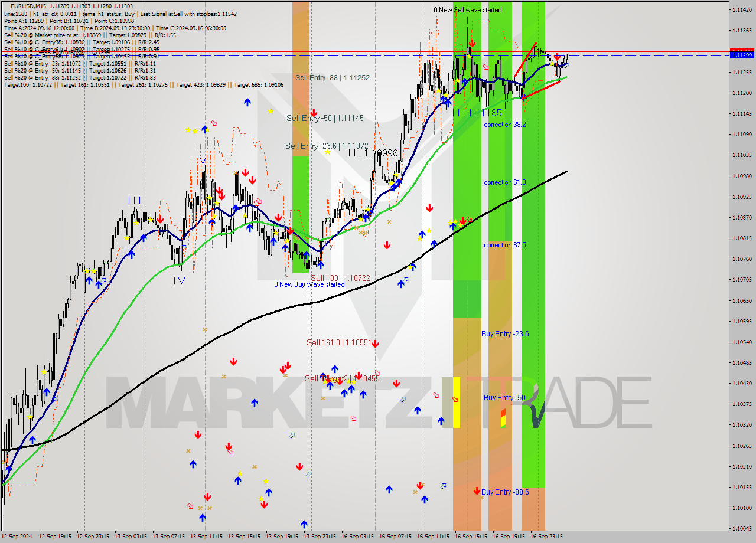The height and width of the screenshot is (543, 756).
Task: Click the 'Sell Entry -88 | 1.11252' label
Action: tap(333, 77)
